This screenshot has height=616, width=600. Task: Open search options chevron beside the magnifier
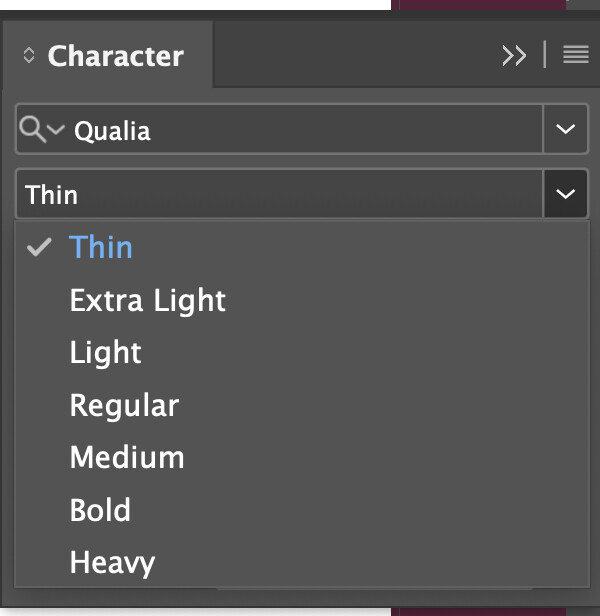pos(55,130)
